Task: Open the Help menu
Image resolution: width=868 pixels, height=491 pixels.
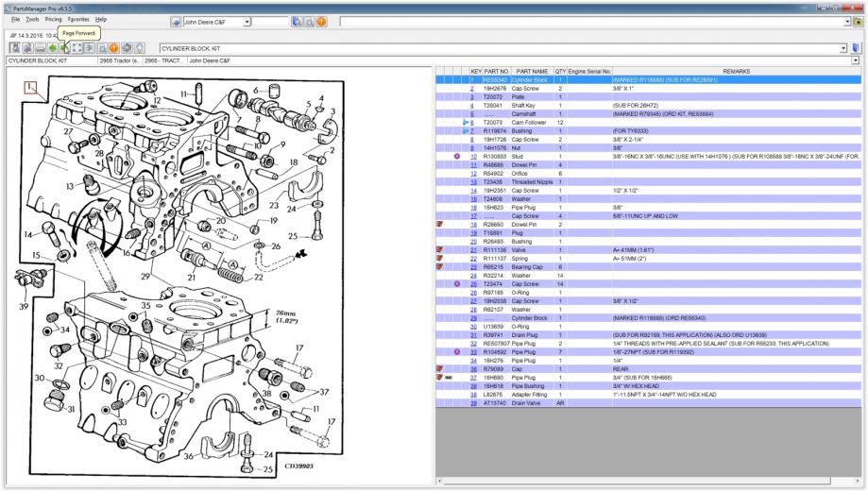Action: tap(101, 20)
